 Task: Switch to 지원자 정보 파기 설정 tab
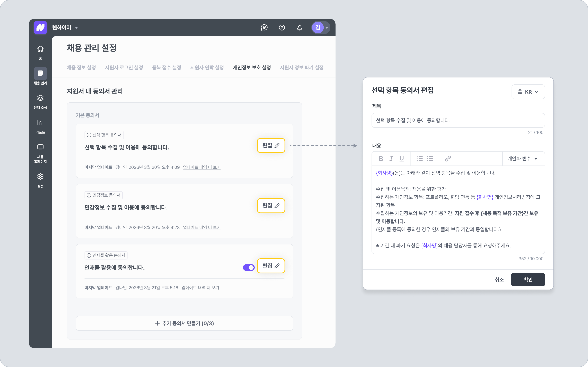(x=302, y=68)
